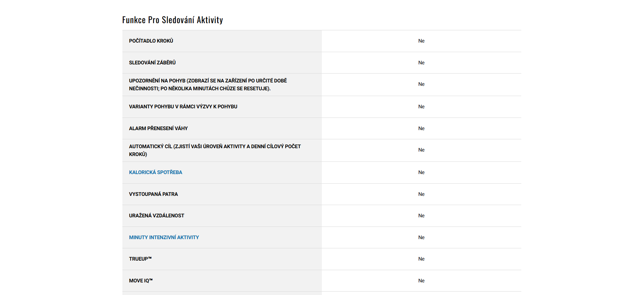
Task: Select the Vystoupaná patra row label
Action: click(153, 194)
